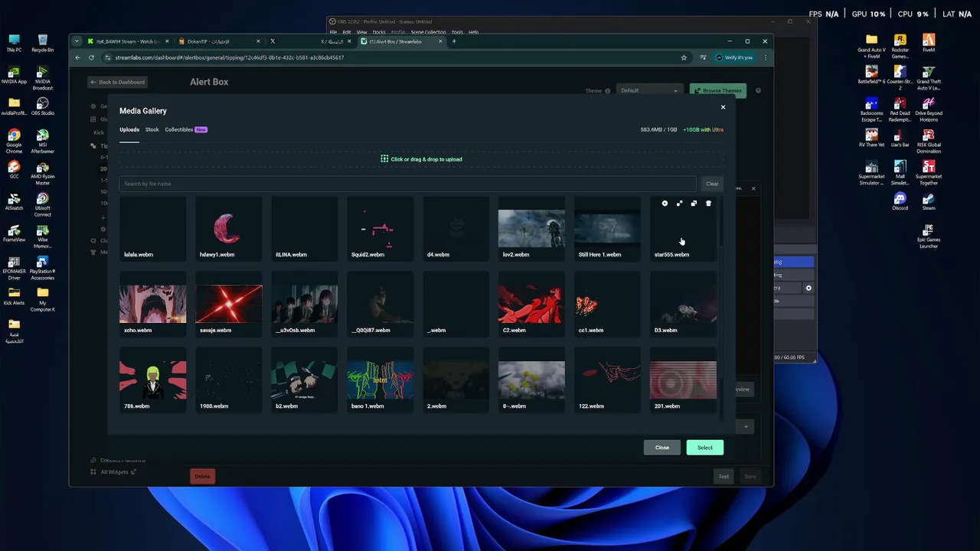Image resolution: width=980 pixels, height=551 pixels.
Task: Switch to the Kick stream browser tab
Action: [x=128, y=41]
